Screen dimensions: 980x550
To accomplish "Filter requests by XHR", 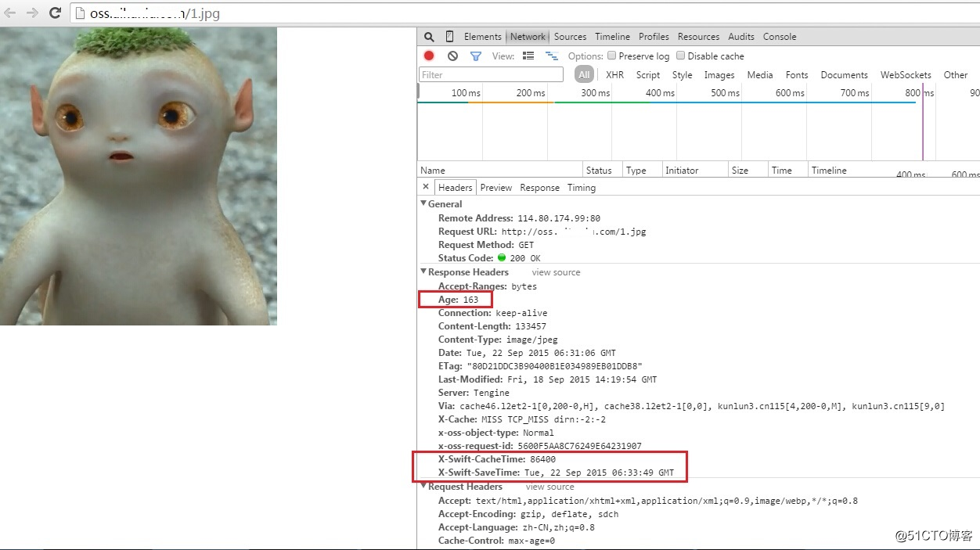I will [614, 75].
